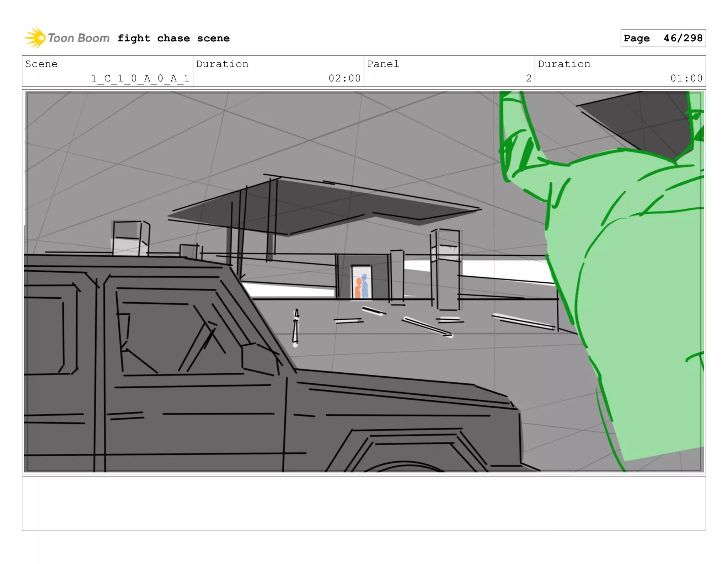Click the gas station canopy roof
Image resolution: width=728 pixels, height=564 pixels.
pos(320,204)
